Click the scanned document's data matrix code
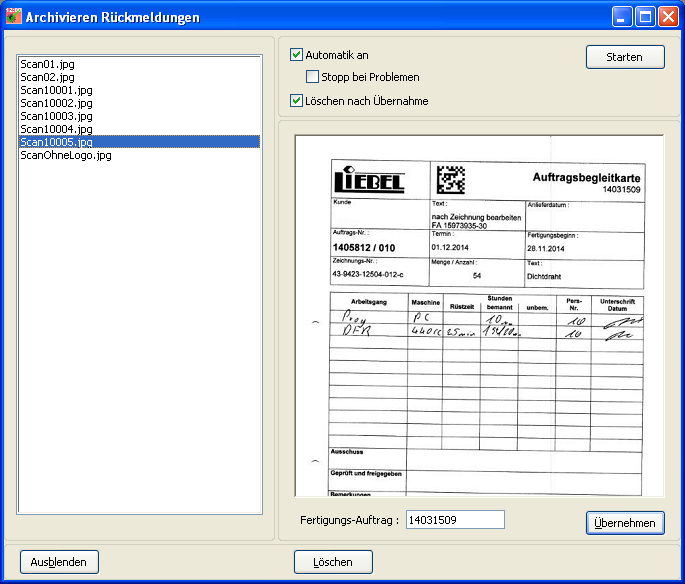This screenshot has height=584, width=685. point(451,180)
